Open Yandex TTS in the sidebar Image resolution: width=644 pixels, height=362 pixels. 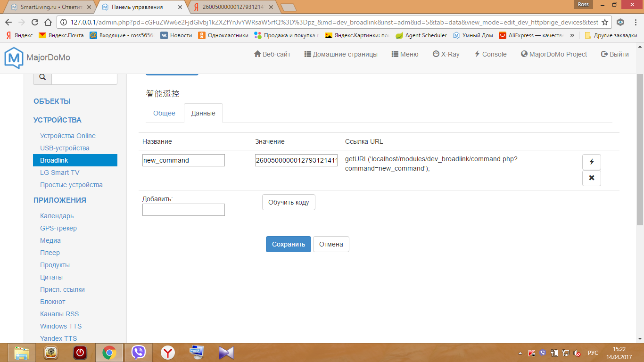click(58, 338)
